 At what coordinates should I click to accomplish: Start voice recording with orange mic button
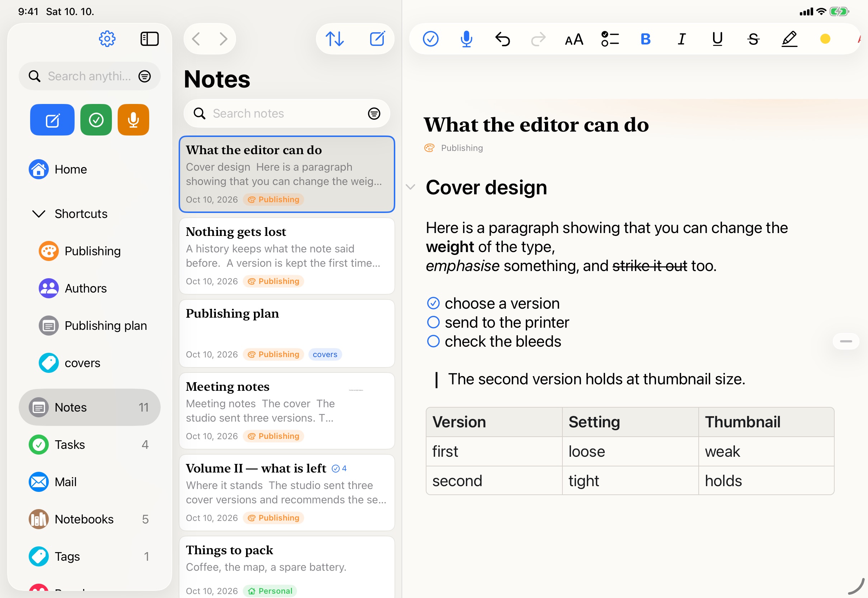point(133,120)
